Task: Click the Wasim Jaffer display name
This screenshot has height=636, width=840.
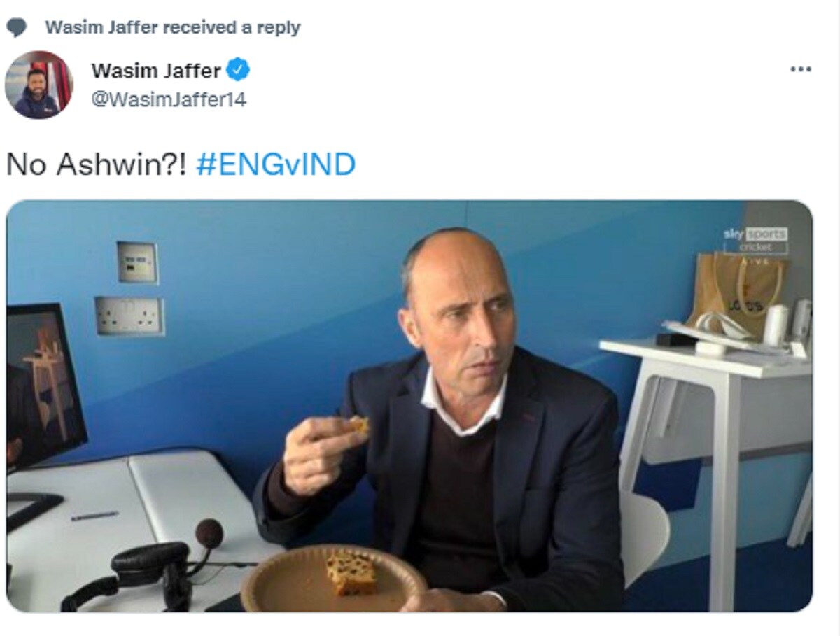Action: [x=156, y=71]
